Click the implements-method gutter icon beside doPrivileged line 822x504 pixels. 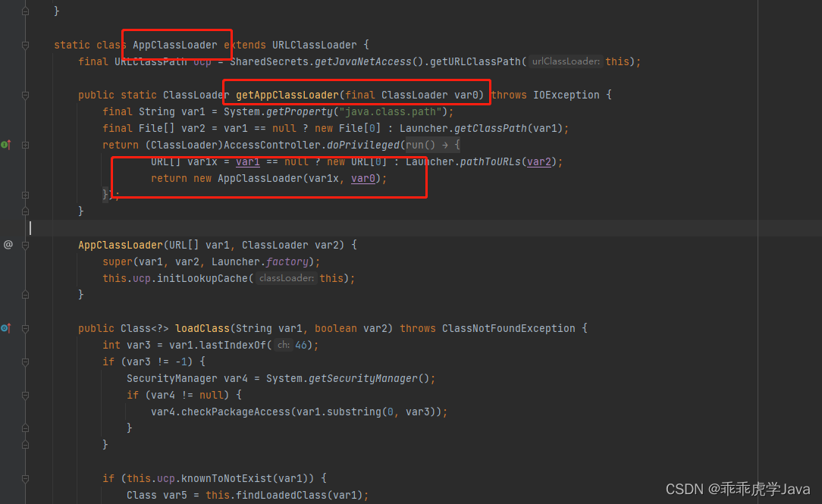click(6, 145)
